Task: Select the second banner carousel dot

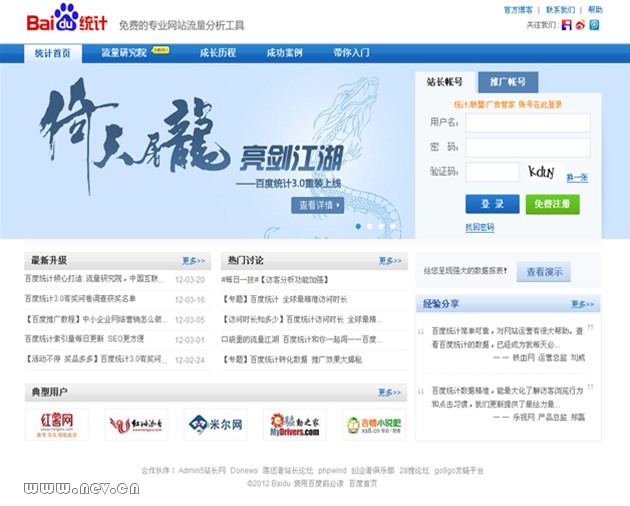Action: [x=370, y=227]
